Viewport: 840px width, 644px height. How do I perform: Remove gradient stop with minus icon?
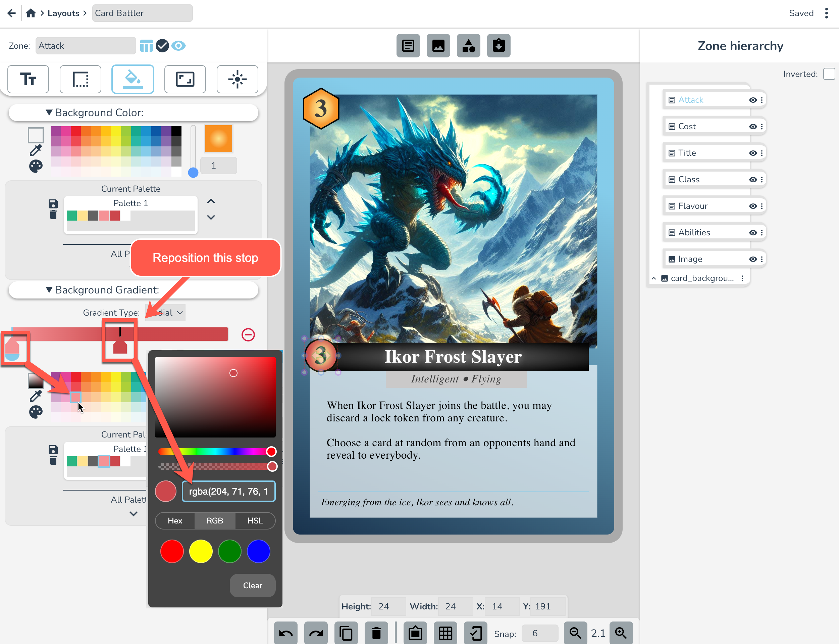point(248,335)
